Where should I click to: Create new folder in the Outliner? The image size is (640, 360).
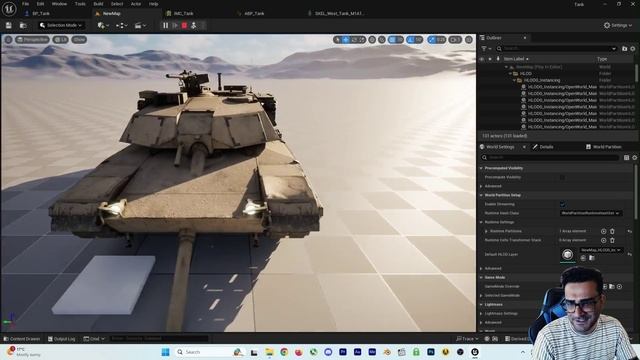(x=624, y=49)
